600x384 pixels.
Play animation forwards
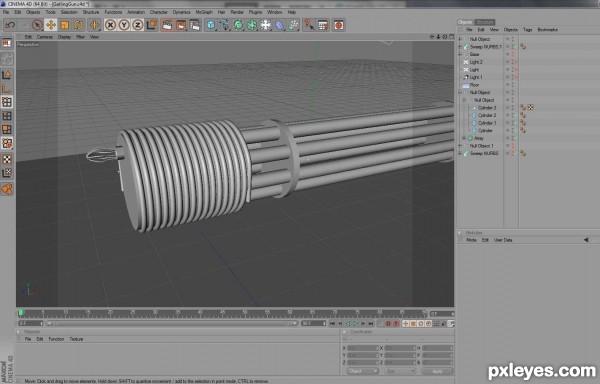point(356,324)
